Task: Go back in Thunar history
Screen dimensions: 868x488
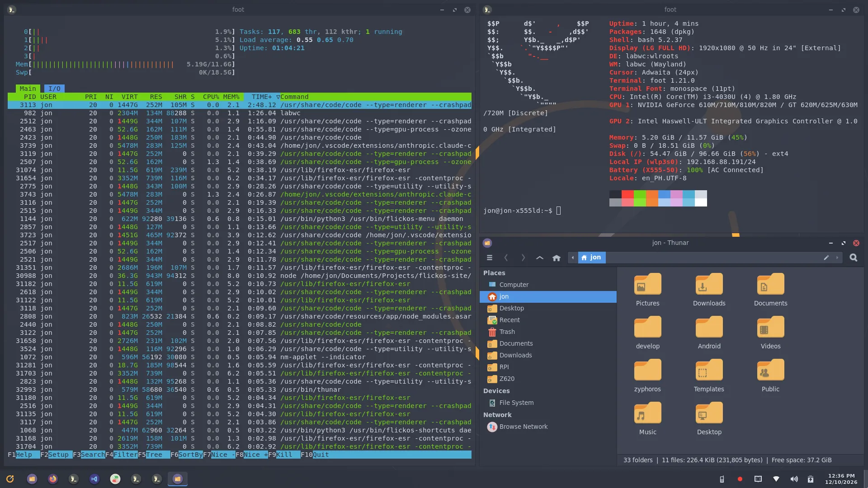Action: pyautogui.click(x=506, y=258)
